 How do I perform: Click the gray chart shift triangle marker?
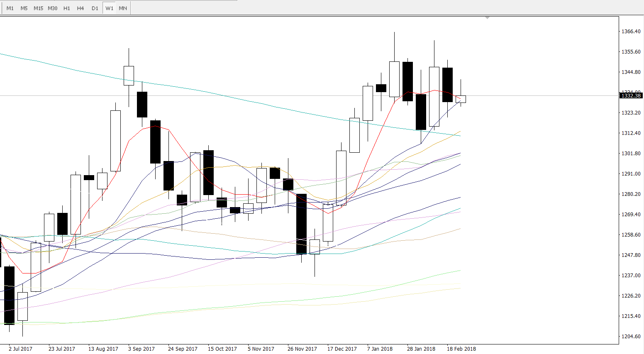[x=487, y=18]
